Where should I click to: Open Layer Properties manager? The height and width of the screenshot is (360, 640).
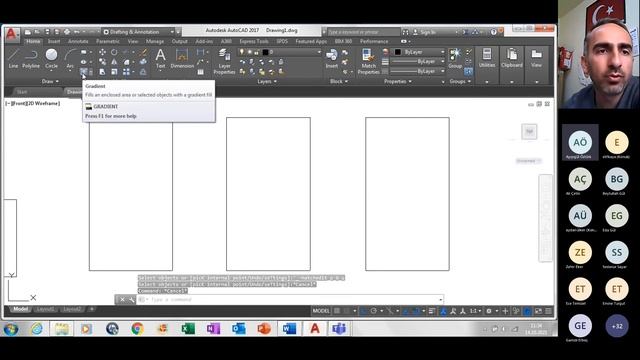tap(224, 61)
